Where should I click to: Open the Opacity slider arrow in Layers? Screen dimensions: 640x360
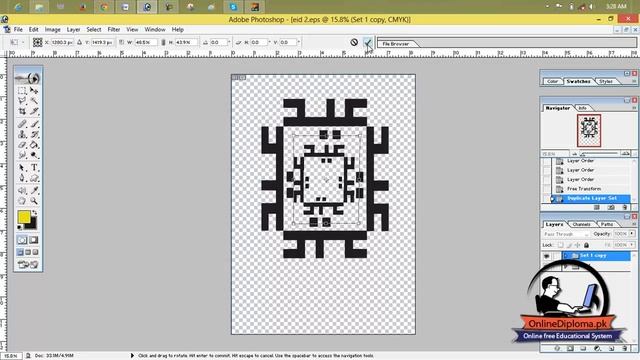pyautogui.click(x=632, y=234)
